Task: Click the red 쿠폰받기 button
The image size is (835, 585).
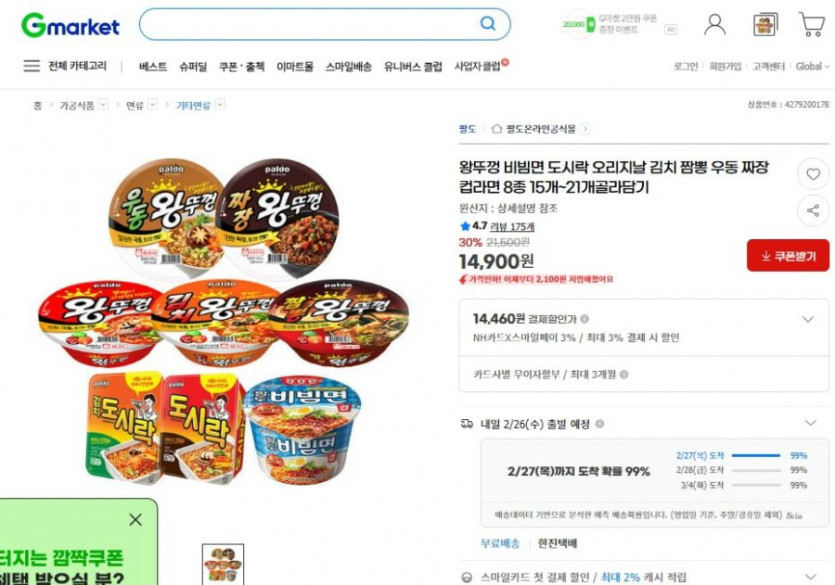Action: point(788,256)
